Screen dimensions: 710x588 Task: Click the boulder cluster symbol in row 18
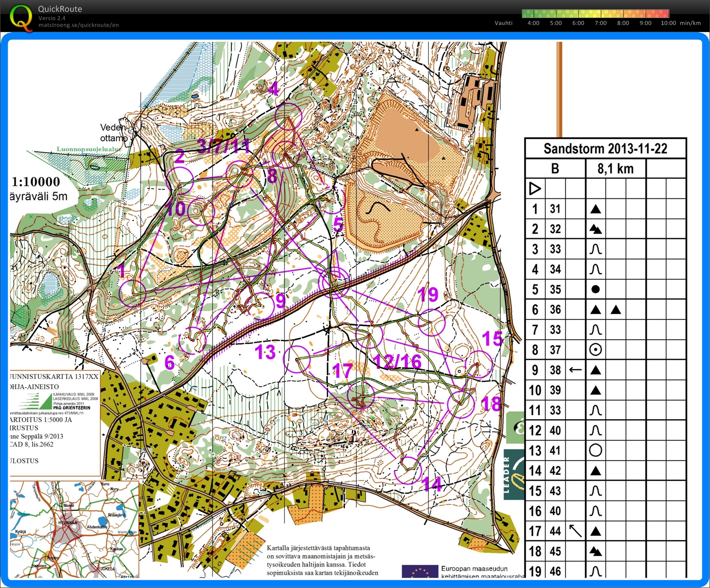[x=595, y=551]
